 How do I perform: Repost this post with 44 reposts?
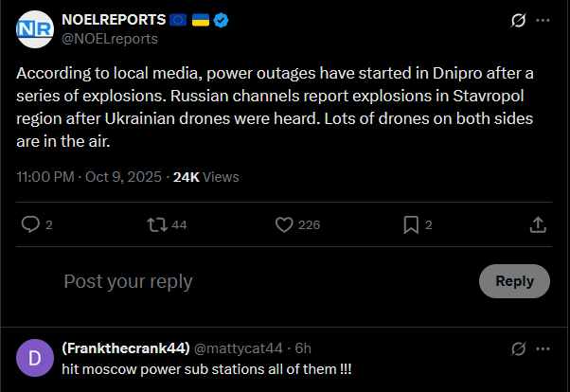pyautogui.click(x=156, y=224)
